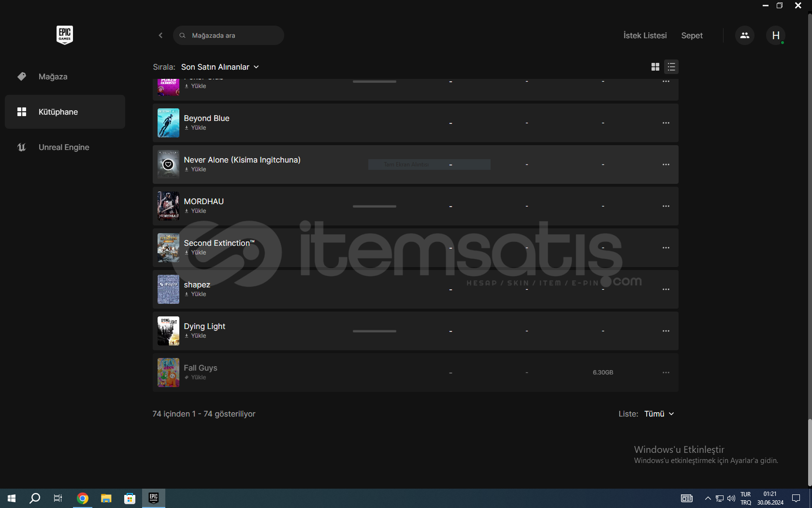
Task: Open options menu for shapez
Action: 666,289
